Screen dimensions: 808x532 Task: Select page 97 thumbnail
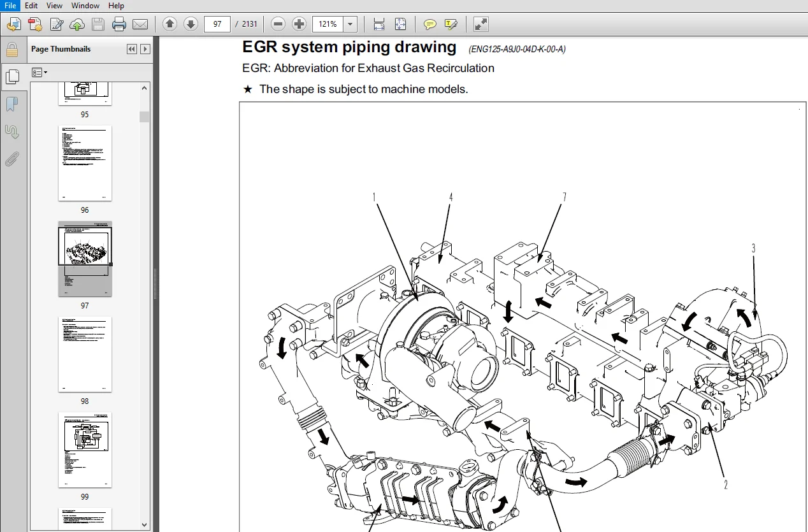85,259
